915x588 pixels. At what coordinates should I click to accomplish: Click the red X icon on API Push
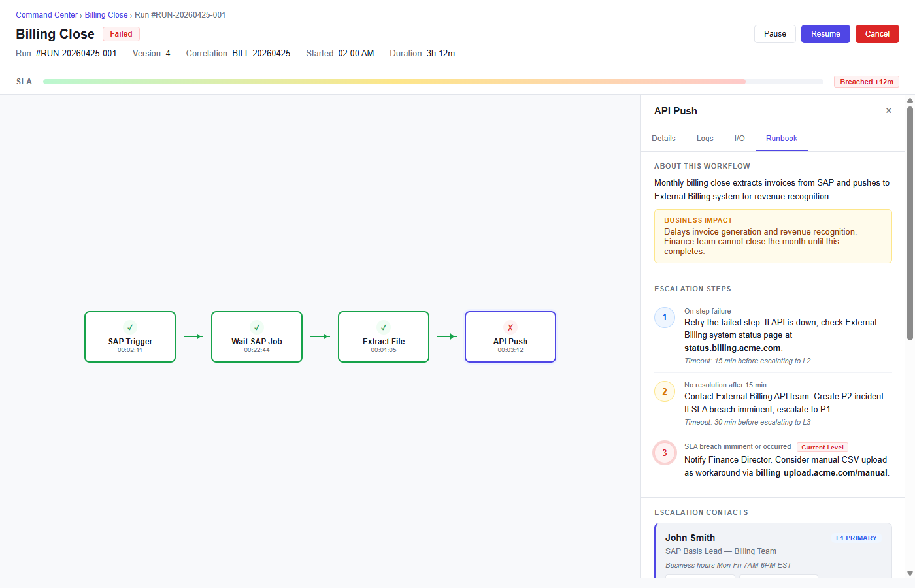tap(510, 327)
